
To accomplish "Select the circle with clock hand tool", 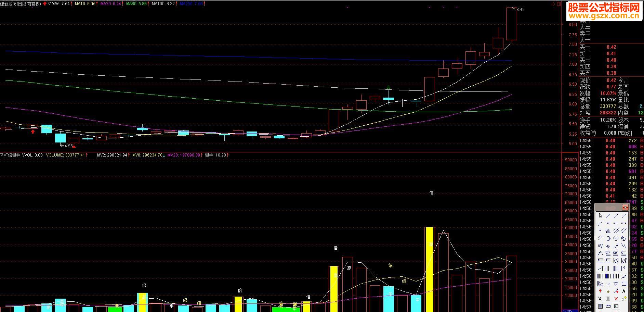I will [x=616, y=238].
